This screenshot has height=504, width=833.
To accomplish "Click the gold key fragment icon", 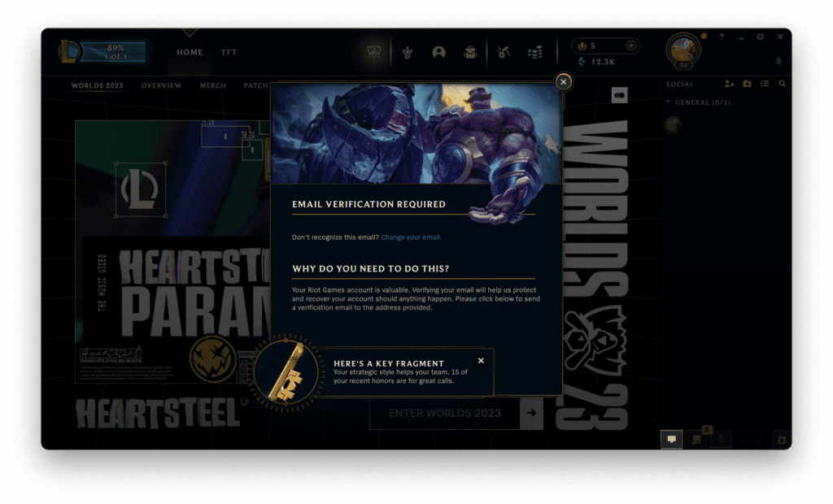I will pyautogui.click(x=286, y=372).
